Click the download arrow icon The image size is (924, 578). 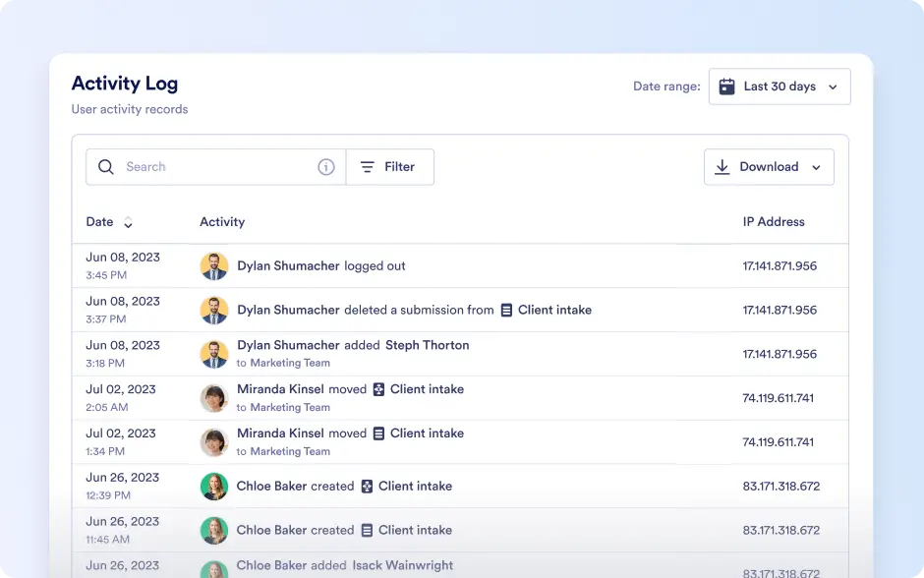coord(722,167)
